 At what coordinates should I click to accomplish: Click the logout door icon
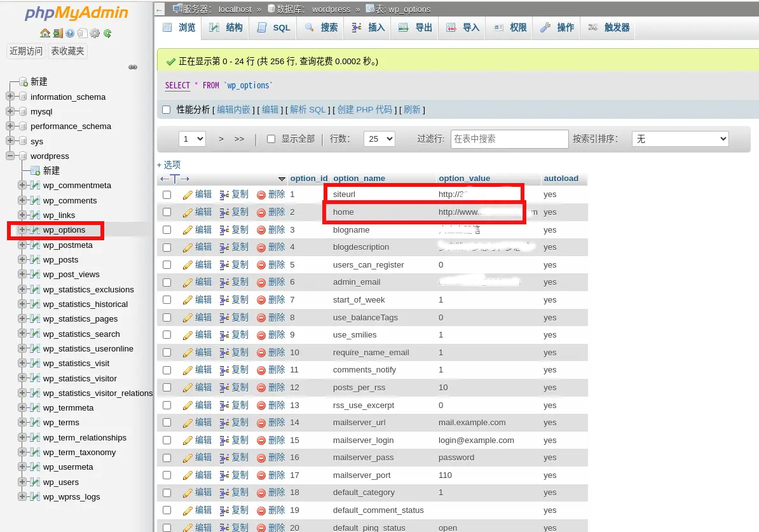[58, 34]
